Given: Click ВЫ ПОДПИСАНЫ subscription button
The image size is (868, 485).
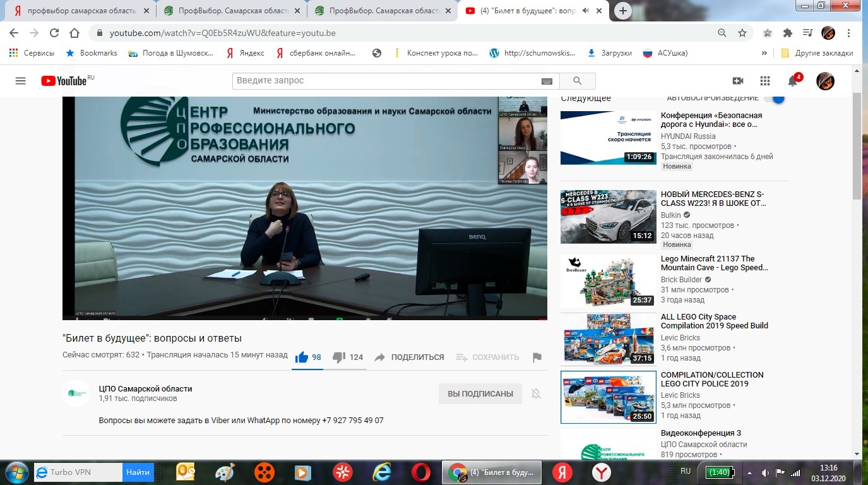Looking at the screenshot, I should 480,393.
